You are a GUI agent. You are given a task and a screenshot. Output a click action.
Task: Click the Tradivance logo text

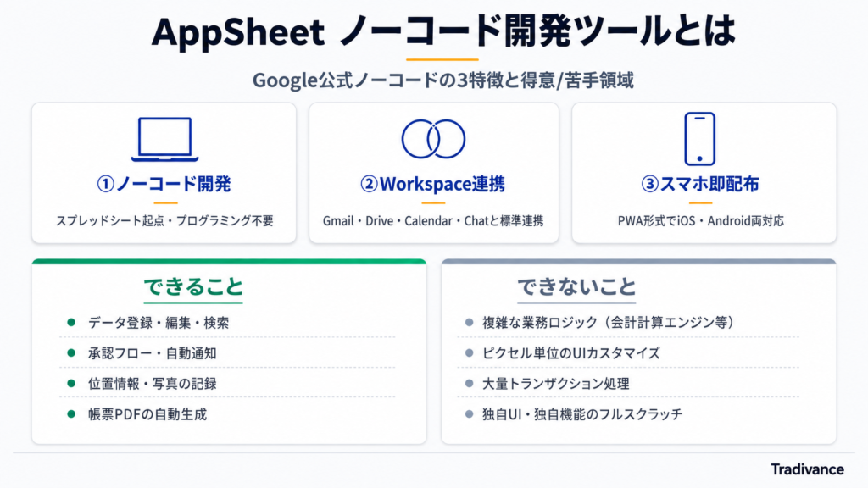[807, 469]
